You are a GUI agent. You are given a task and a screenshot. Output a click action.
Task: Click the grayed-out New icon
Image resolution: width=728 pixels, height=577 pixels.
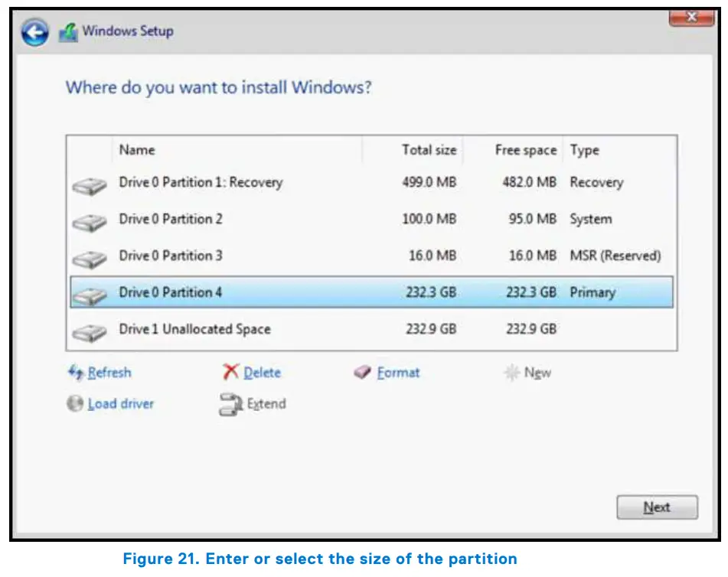pos(512,373)
